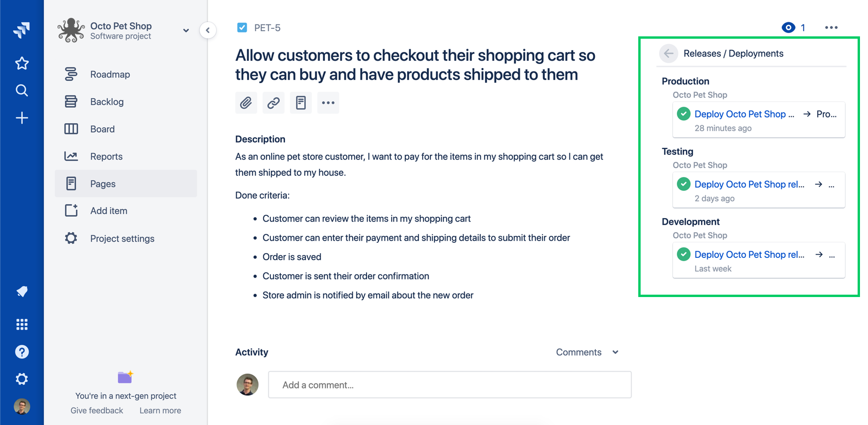This screenshot has width=868, height=425.
Task: Open the create item plus icon
Action: click(22, 118)
